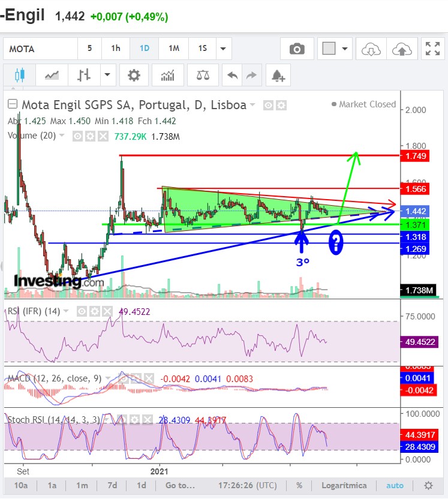Set date range to 1d
Viewport: 448px width, 499px height.
click(x=142, y=485)
